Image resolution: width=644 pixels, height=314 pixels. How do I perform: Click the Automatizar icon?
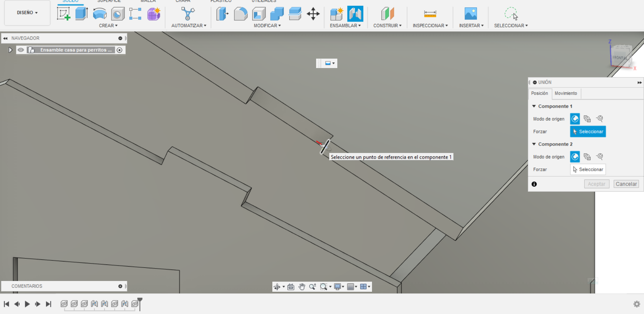(188, 14)
